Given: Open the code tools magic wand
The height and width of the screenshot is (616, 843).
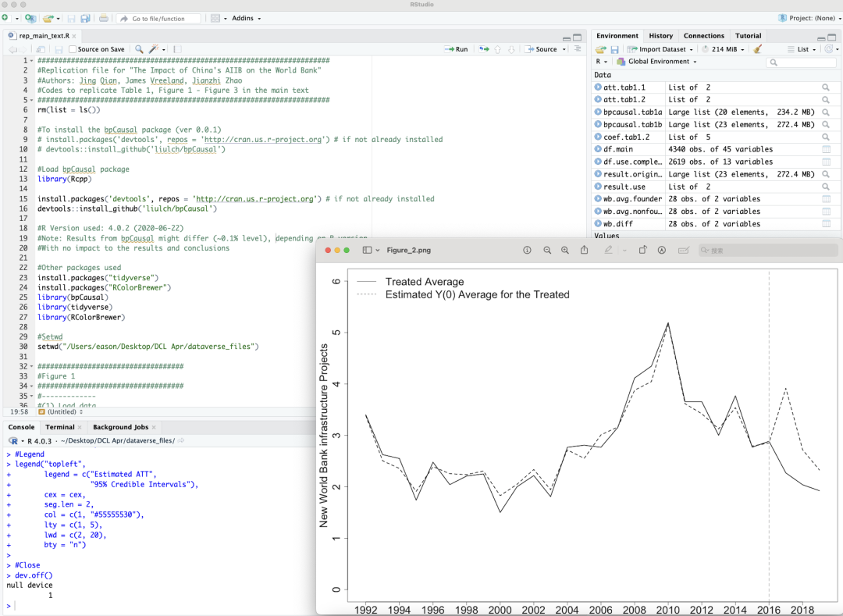Looking at the screenshot, I should point(154,49).
